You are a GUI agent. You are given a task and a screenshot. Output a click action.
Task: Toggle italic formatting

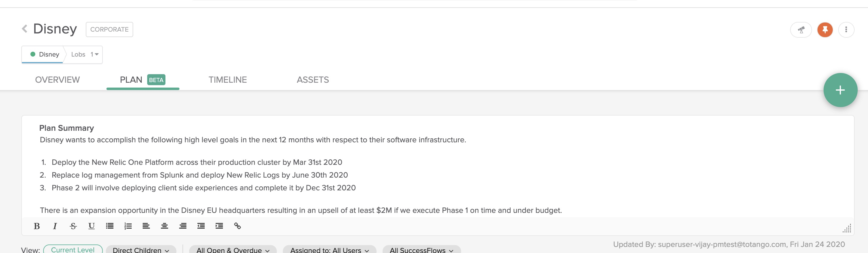[55, 226]
